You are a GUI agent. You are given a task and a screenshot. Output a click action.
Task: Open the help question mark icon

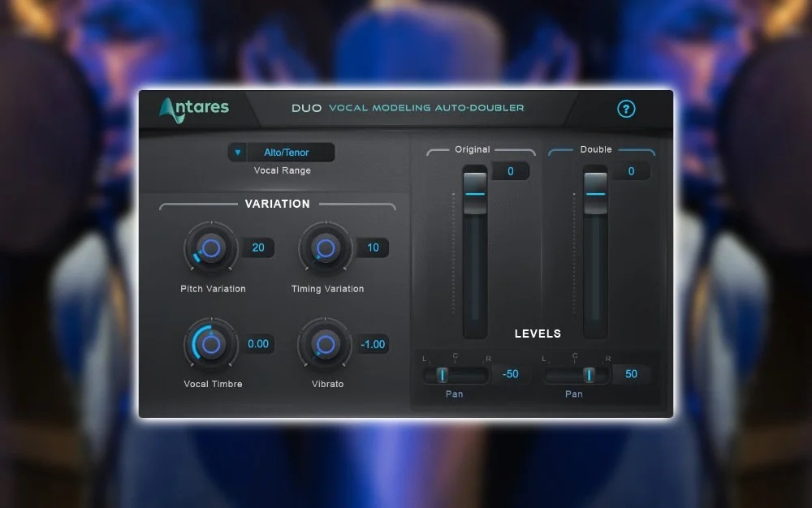pos(626,109)
